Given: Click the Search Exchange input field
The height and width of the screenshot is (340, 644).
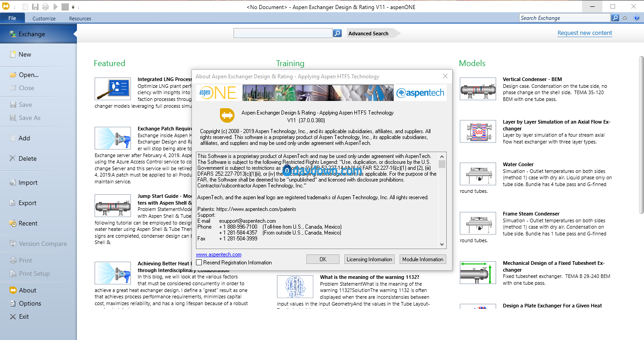Looking at the screenshot, I should (564, 18).
